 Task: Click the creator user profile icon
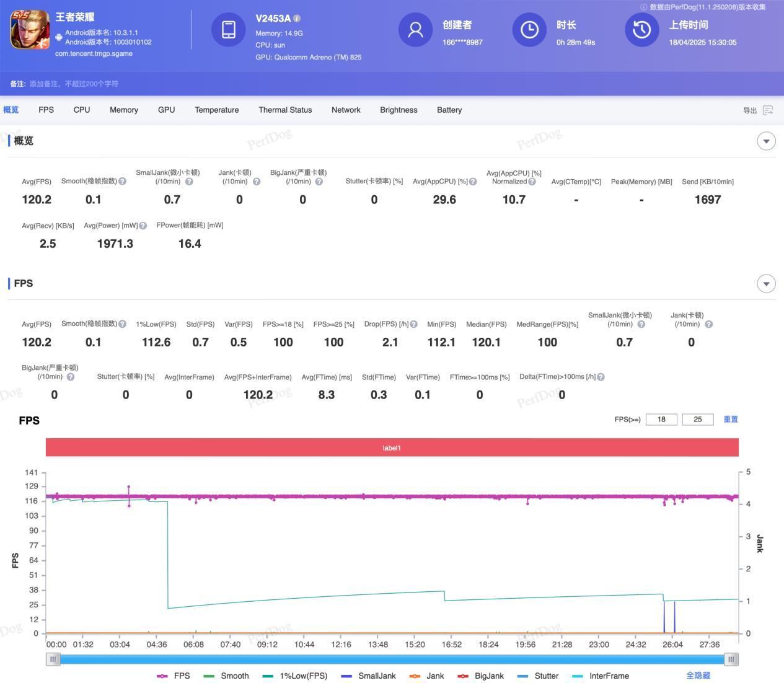pyautogui.click(x=415, y=29)
